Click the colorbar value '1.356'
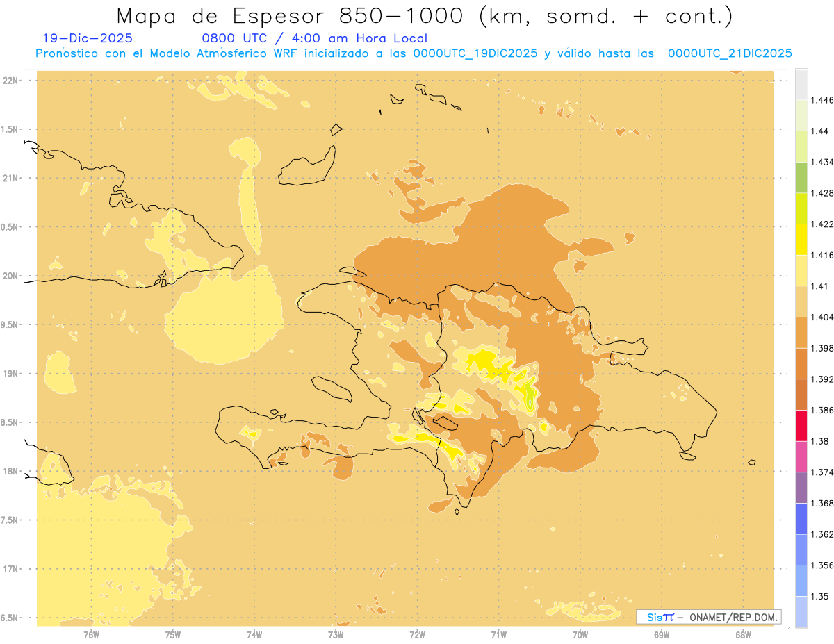This screenshot has width=834, height=644. [822, 565]
